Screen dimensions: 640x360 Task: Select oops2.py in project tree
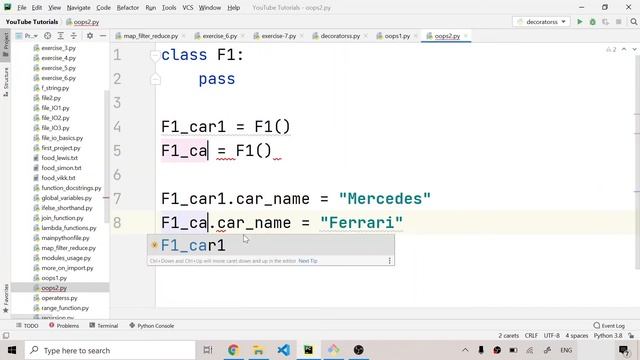tap(54, 288)
